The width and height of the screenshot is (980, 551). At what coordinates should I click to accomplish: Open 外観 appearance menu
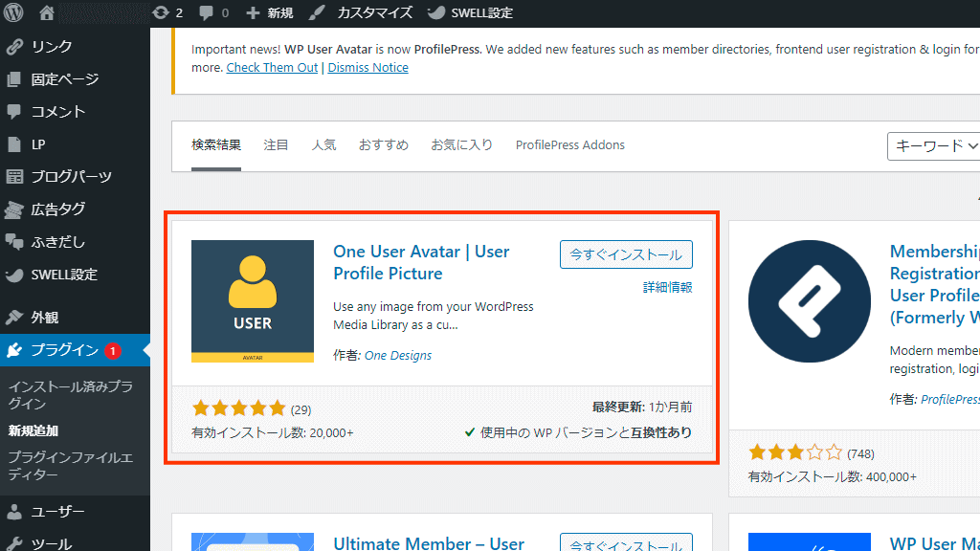(45, 318)
